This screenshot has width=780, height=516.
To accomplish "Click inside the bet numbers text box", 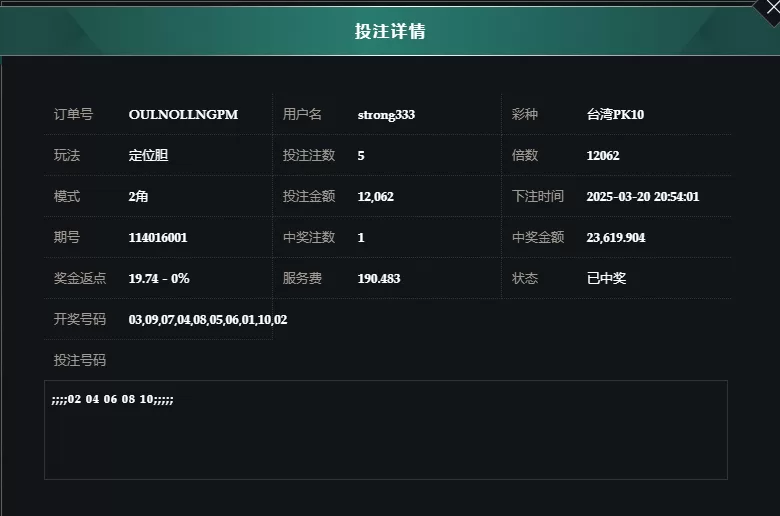I will pos(386,430).
